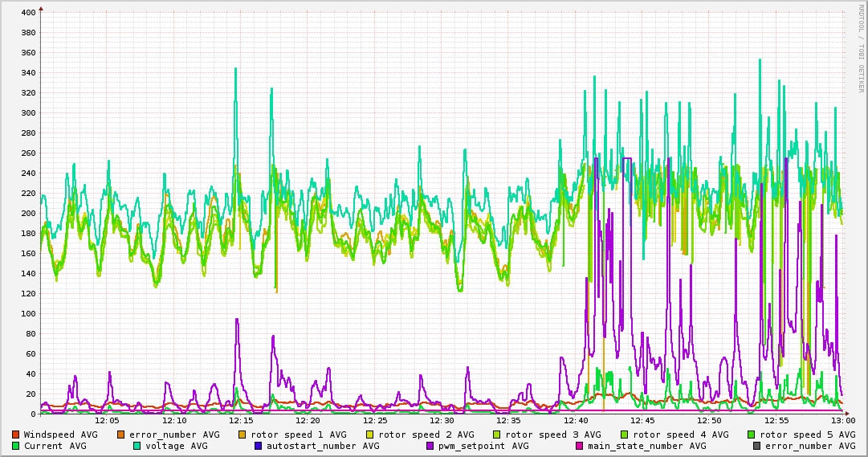Viewport: 868px width, 457px height.
Task: Select the rotor speed 1 AVG label
Action: [x=299, y=435]
